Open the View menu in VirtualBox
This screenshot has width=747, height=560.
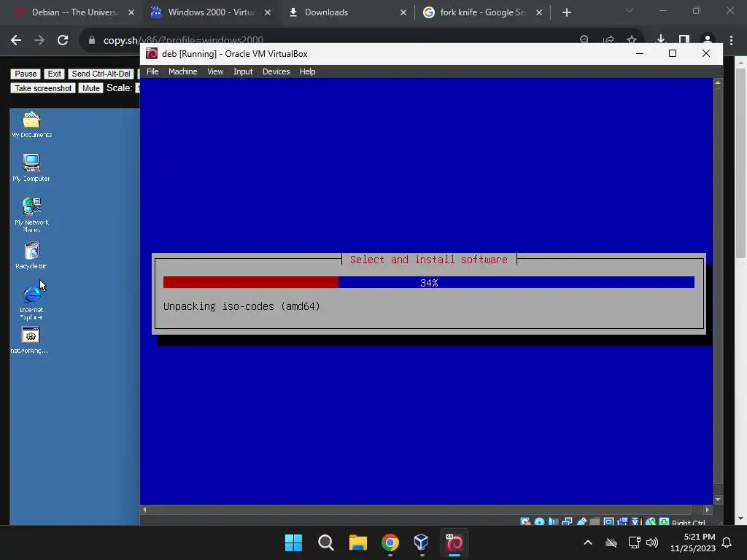coord(215,71)
